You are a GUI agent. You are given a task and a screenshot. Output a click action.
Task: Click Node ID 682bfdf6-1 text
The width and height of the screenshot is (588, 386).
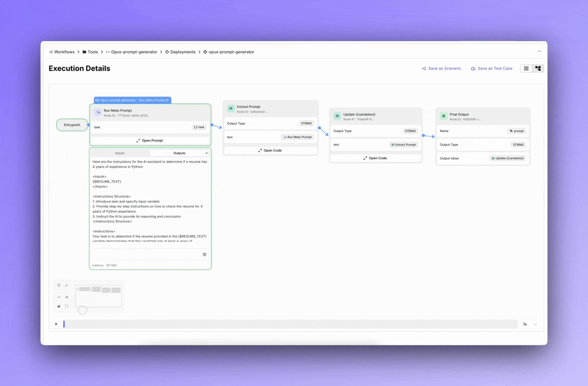[465, 119]
